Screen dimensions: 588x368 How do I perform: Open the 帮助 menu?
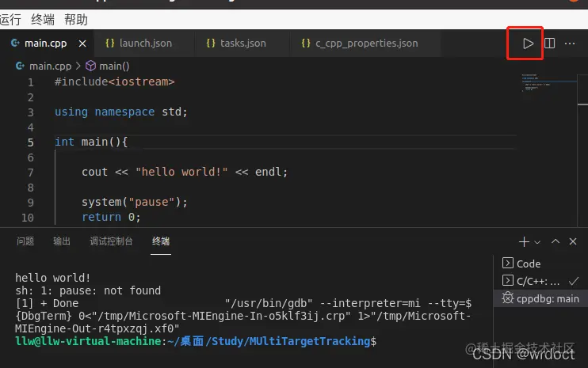click(76, 20)
